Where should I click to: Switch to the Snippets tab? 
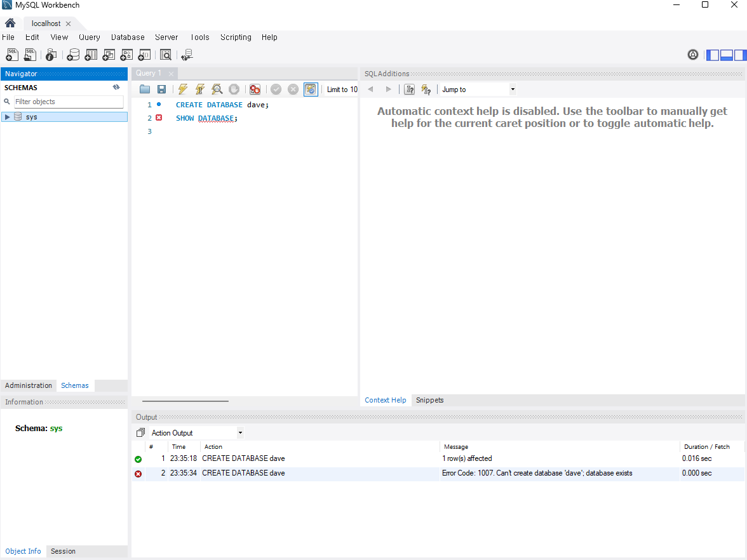tap(429, 400)
